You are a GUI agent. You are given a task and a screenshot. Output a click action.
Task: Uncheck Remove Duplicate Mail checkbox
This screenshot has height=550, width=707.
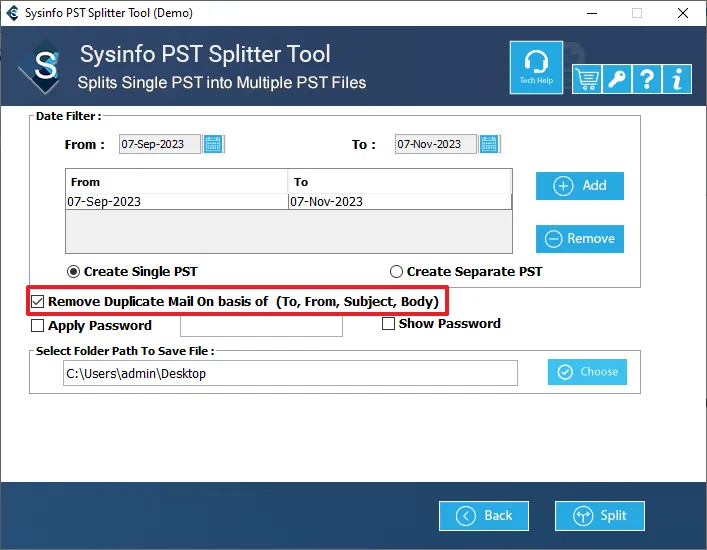37,302
